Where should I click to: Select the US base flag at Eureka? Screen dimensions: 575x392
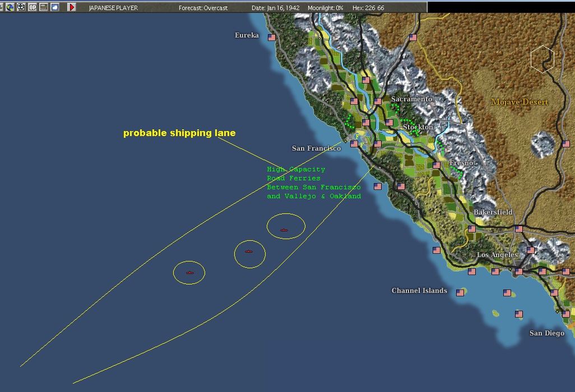pyautogui.click(x=272, y=38)
